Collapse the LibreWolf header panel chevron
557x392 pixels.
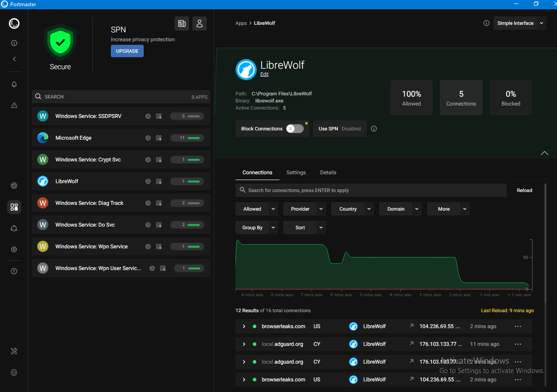tap(545, 153)
